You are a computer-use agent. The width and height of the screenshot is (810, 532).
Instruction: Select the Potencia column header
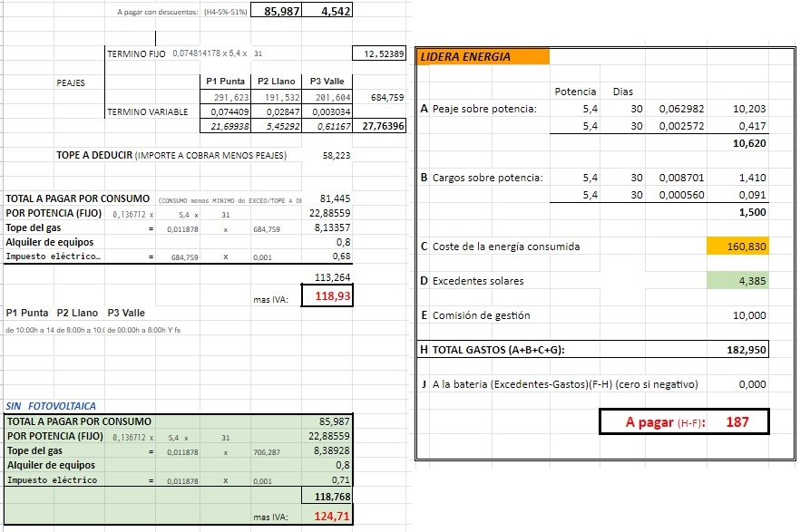pyautogui.click(x=575, y=92)
